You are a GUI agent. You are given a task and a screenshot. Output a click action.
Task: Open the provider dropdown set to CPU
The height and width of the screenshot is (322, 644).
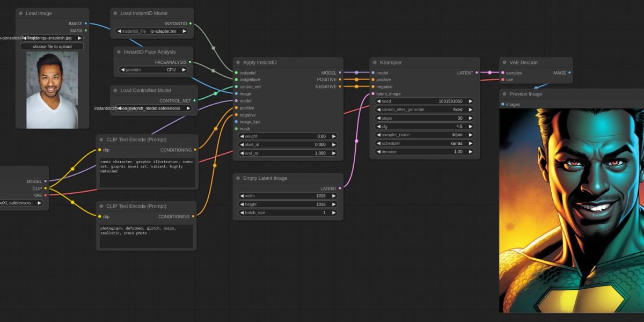[x=153, y=70]
